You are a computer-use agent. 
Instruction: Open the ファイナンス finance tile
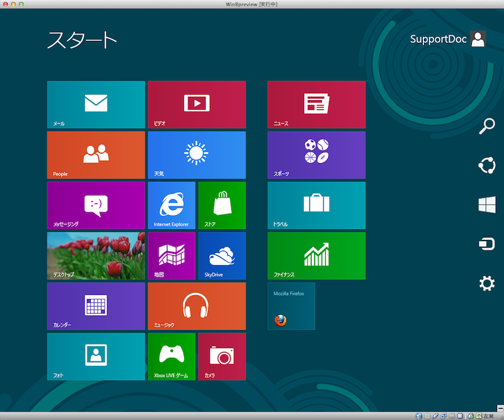click(x=316, y=256)
